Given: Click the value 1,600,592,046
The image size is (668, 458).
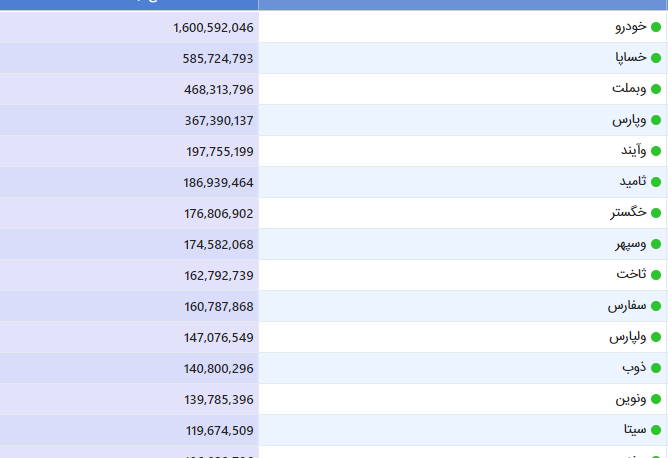Looking at the screenshot, I should pos(213,28).
